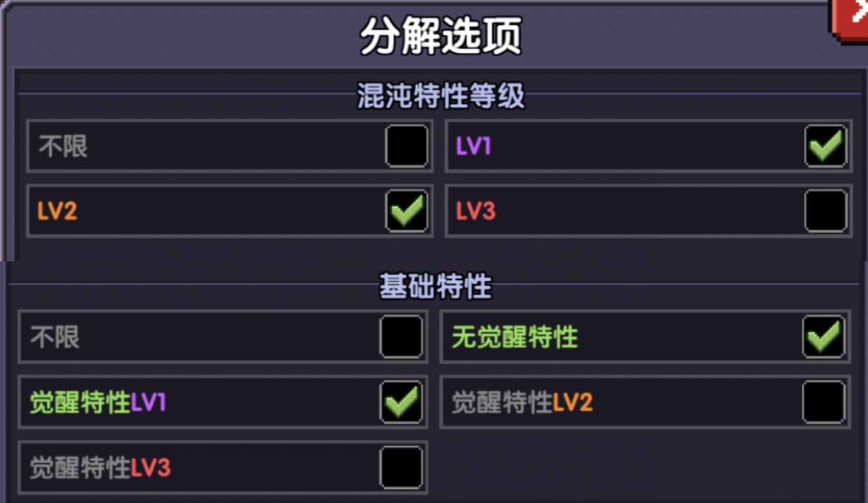Click the purple LV1 label text
This screenshot has height=503, width=868.
(x=473, y=146)
